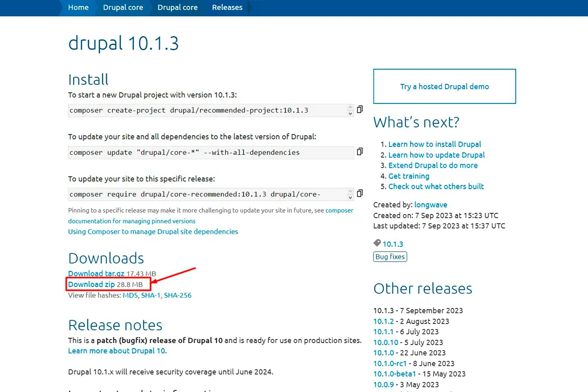Screen dimensions: 588x392
Task: Open Get training link
Action: (409, 176)
